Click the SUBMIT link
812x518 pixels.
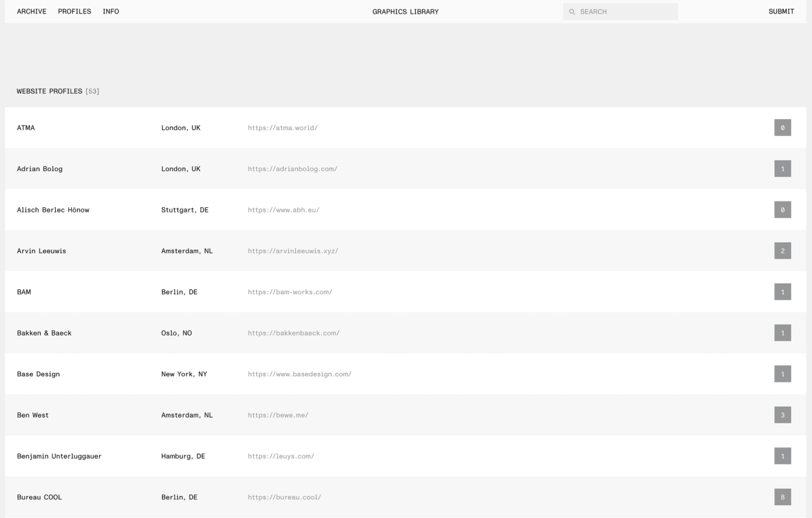click(x=781, y=12)
